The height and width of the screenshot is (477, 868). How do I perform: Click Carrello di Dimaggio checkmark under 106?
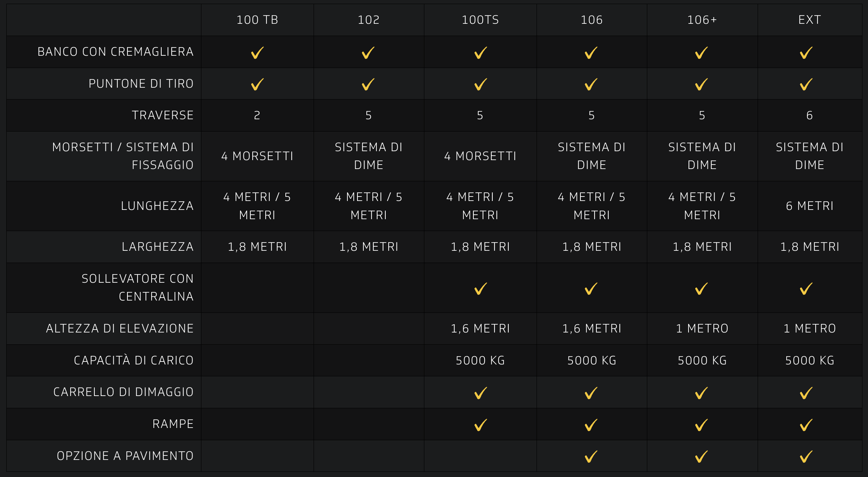point(591,393)
